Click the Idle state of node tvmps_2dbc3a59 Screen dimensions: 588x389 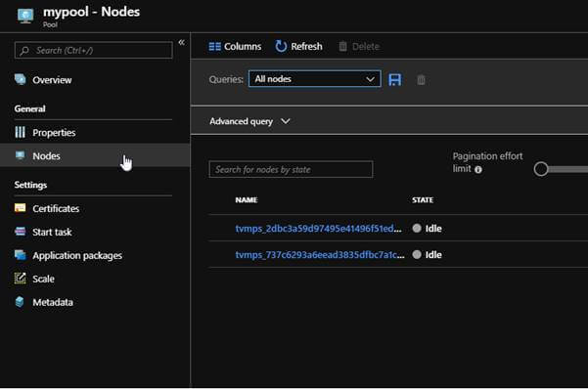433,229
